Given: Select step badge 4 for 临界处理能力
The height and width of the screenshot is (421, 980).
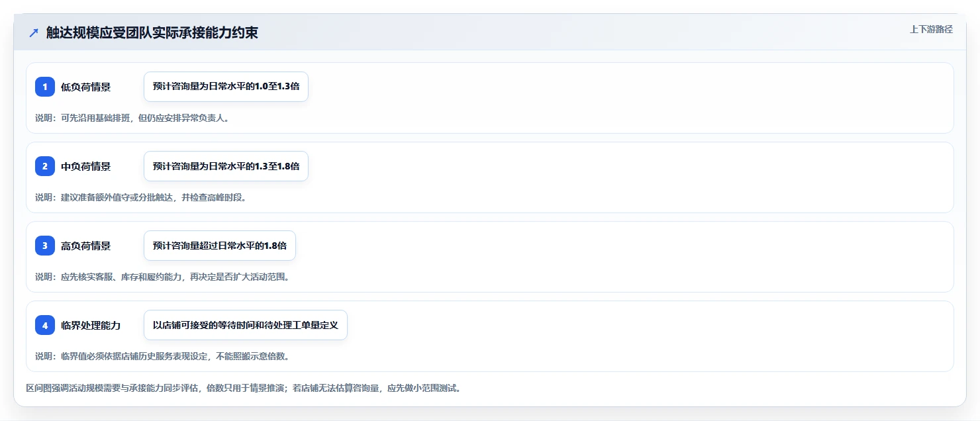Looking at the screenshot, I should [x=45, y=325].
